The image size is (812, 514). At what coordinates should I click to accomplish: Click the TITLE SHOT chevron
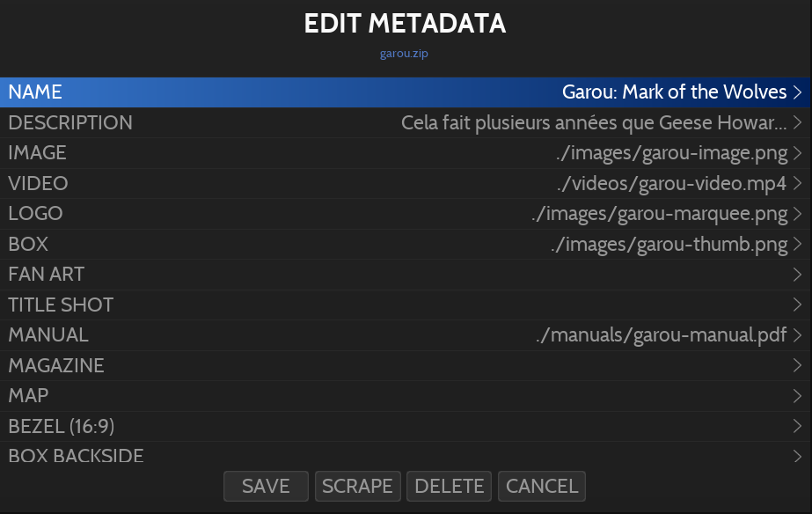[x=797, y=305]
